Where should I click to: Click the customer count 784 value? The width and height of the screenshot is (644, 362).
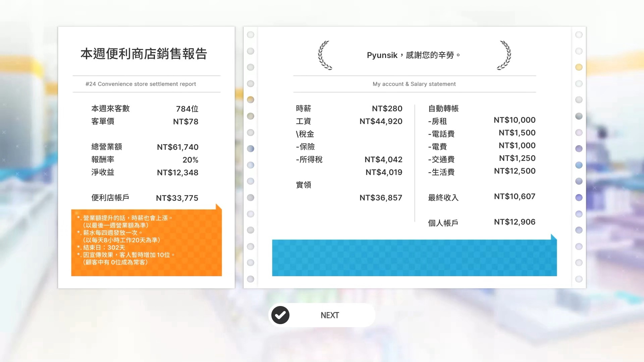point(187,109)
